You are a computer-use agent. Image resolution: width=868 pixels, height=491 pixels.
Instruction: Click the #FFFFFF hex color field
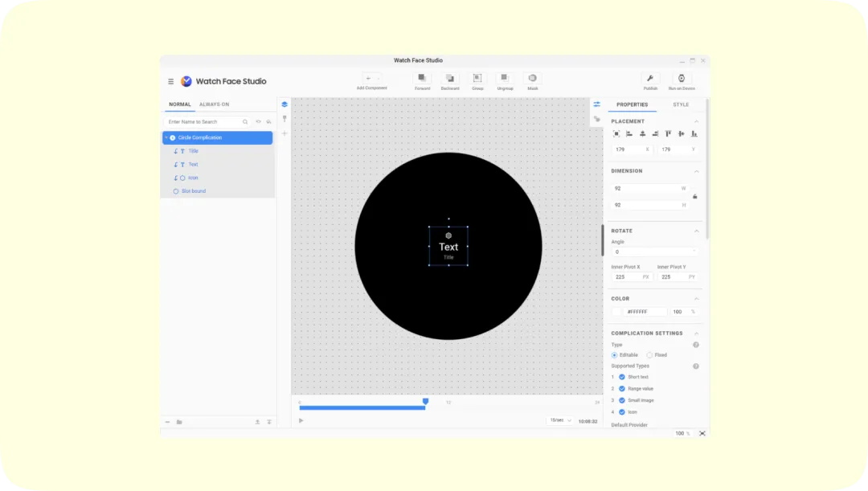pos(645,313)
